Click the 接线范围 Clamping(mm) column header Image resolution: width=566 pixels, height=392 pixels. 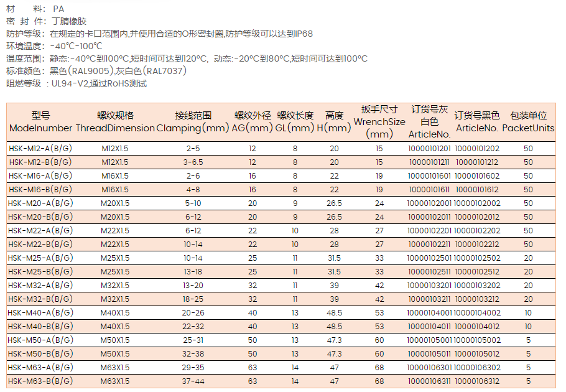(193, 122)
